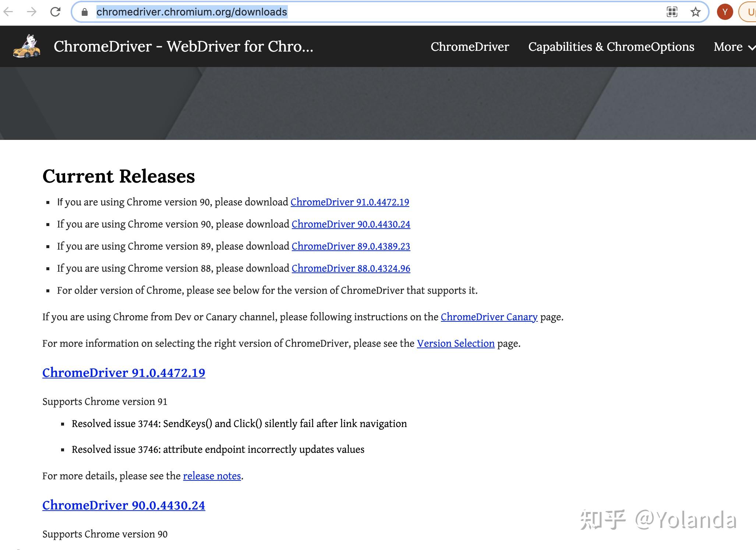This screenshot has width=756, height=550.
Task: Click the QR code icon in address bar
Action: (x=672, y=11)
